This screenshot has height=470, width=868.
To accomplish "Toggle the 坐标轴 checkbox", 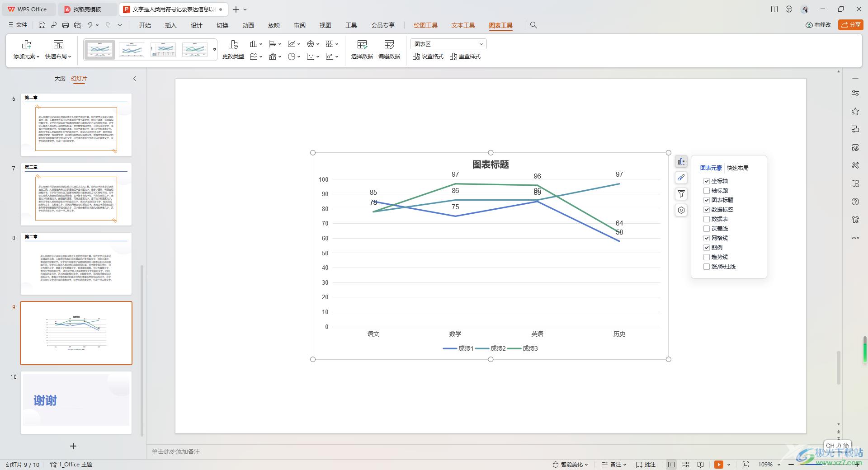I will pos(706,181).
